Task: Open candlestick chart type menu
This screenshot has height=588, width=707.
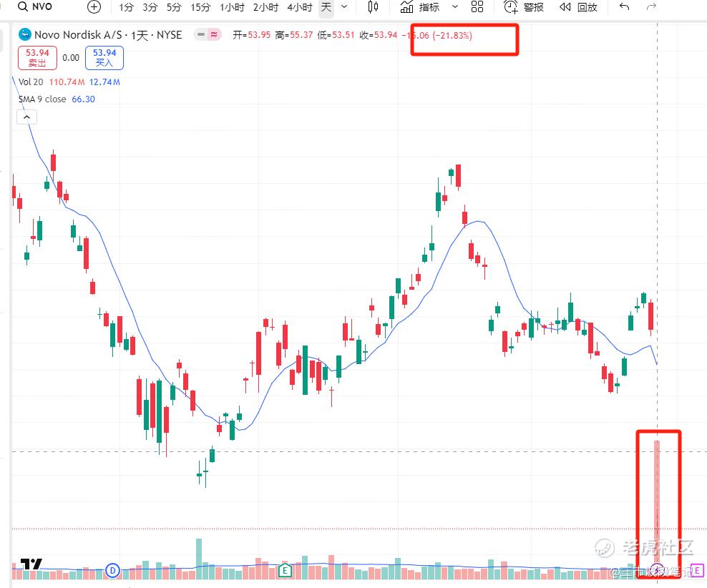Action: point(373,6)
